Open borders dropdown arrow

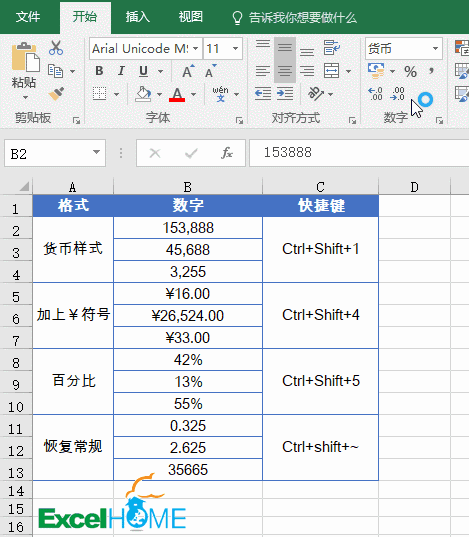click(116, 94)
